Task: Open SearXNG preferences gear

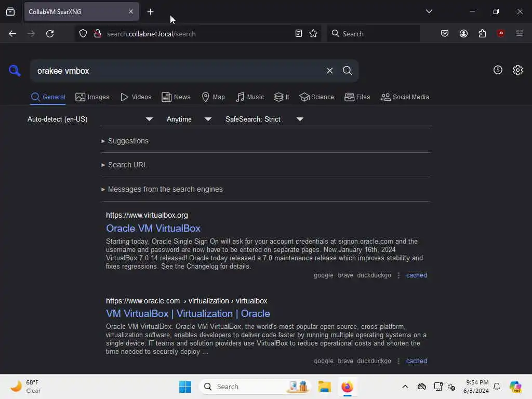Action: pos(517,70)
